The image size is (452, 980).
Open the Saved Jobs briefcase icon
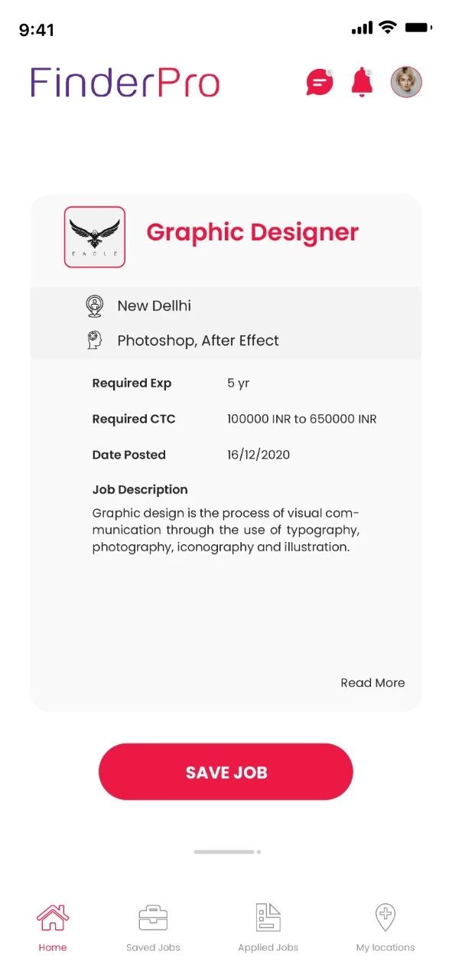(x=153, y=917)
